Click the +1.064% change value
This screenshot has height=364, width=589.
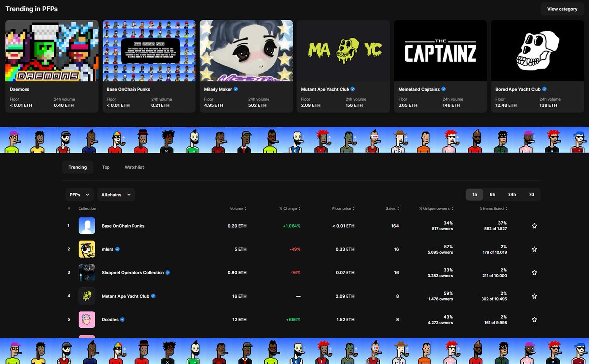tap(292, 226)
